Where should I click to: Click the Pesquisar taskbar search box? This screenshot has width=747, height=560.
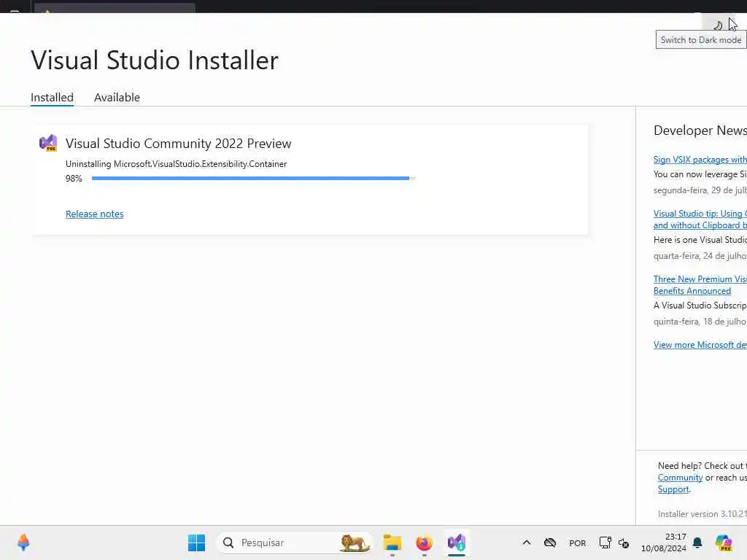(294, 542)
